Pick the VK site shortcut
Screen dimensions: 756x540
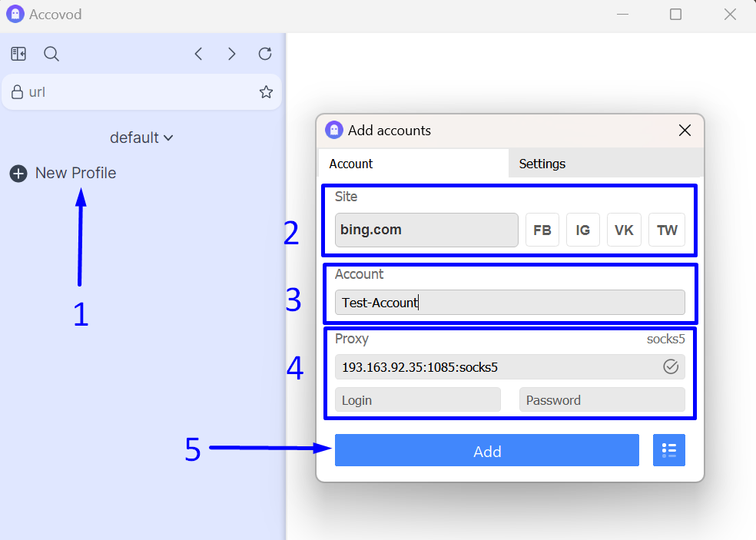coord(624,230)
